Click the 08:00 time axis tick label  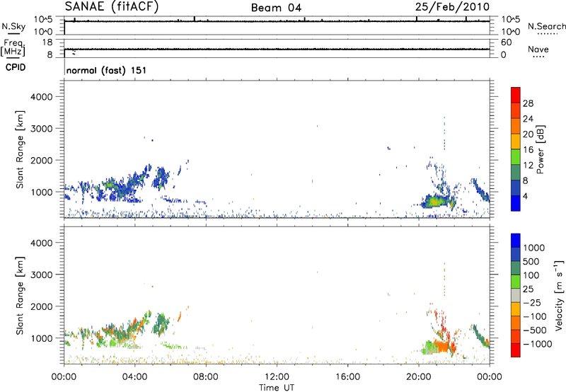tap(206, 377)
